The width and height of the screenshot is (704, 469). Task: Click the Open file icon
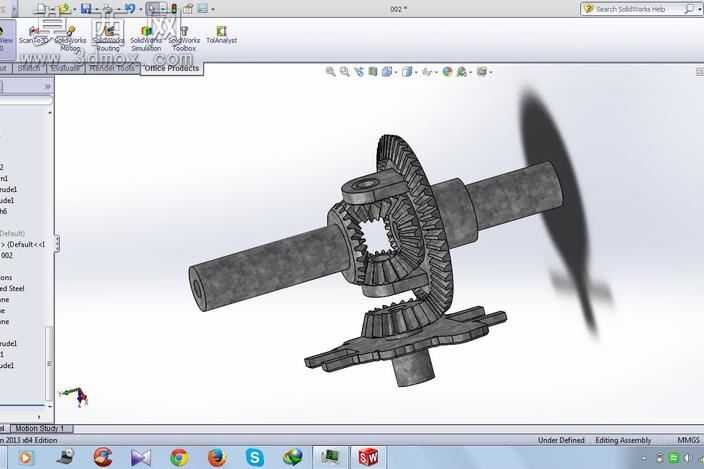64,9
